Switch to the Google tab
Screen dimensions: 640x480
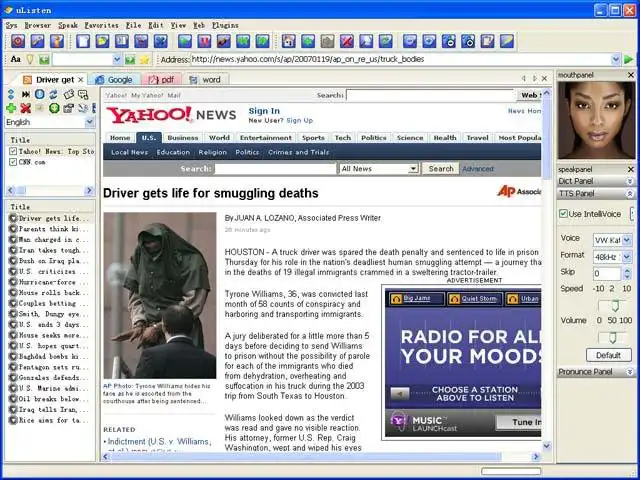click(x=114, y=80)
